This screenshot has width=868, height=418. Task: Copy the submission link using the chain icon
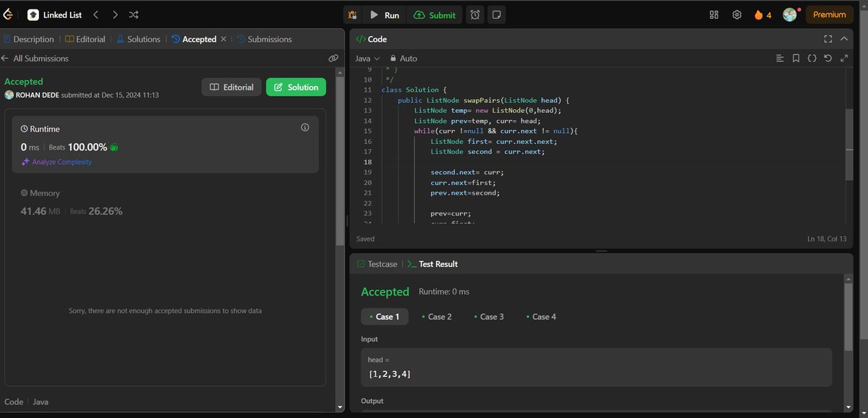tap(333, 58)
